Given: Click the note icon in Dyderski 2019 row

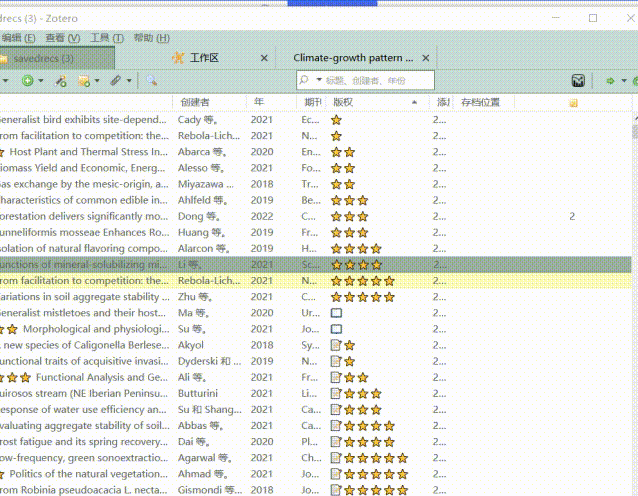Looking at the screenshot, I should (336, 361).
